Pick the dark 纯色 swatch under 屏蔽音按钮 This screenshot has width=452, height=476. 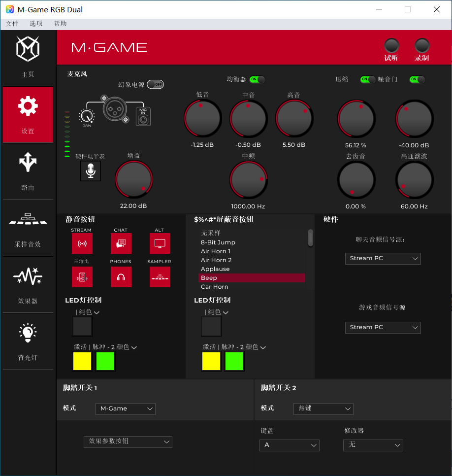point(211,326)
